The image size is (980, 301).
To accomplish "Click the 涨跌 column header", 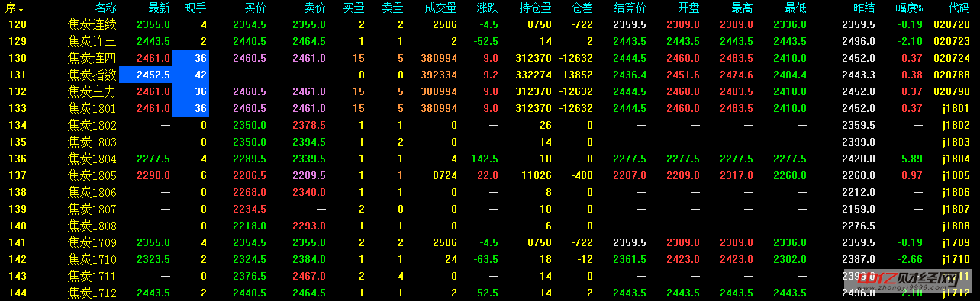I will point(487,8).
